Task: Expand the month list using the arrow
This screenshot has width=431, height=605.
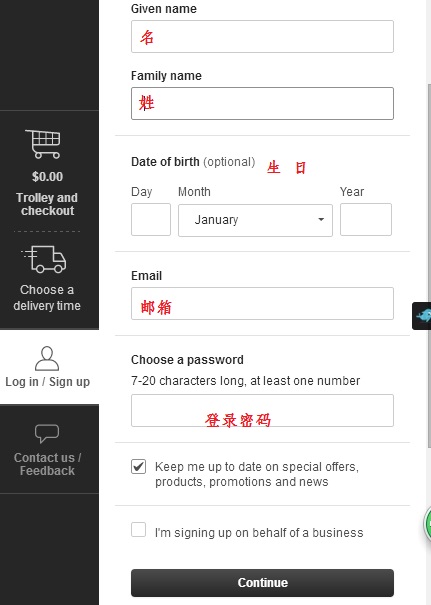Action: [x=321, y=220]
